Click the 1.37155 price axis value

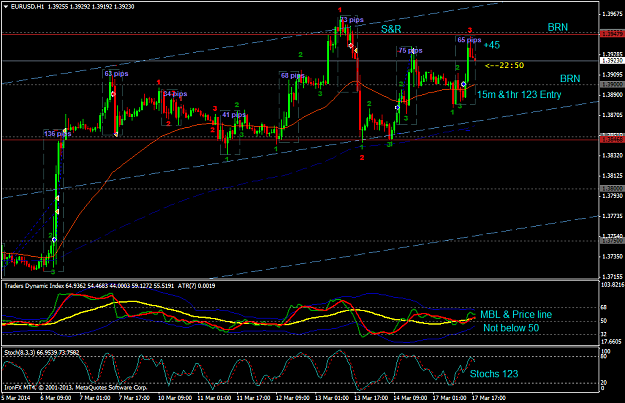point(612,277)
